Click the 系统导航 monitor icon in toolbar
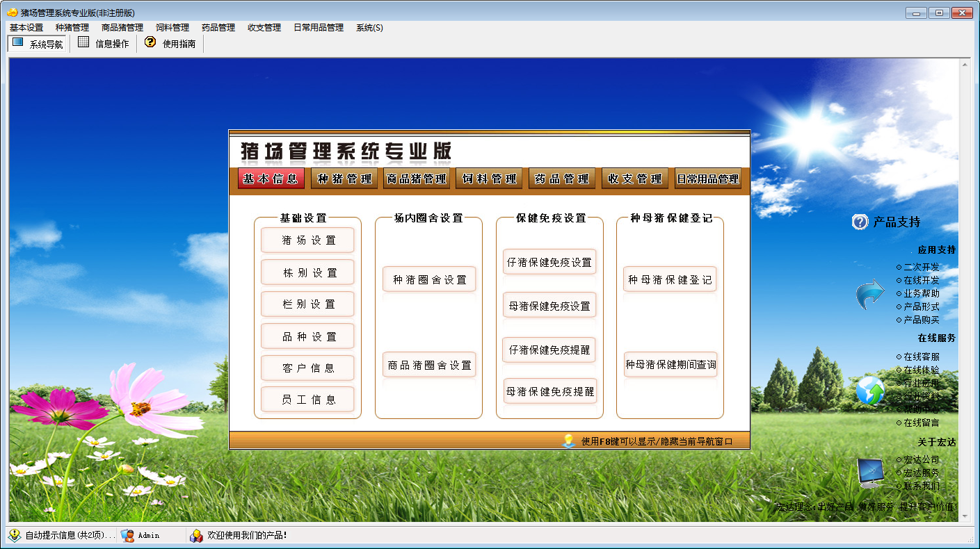Screen dimensions: 980x549 [x=18, y=43]
